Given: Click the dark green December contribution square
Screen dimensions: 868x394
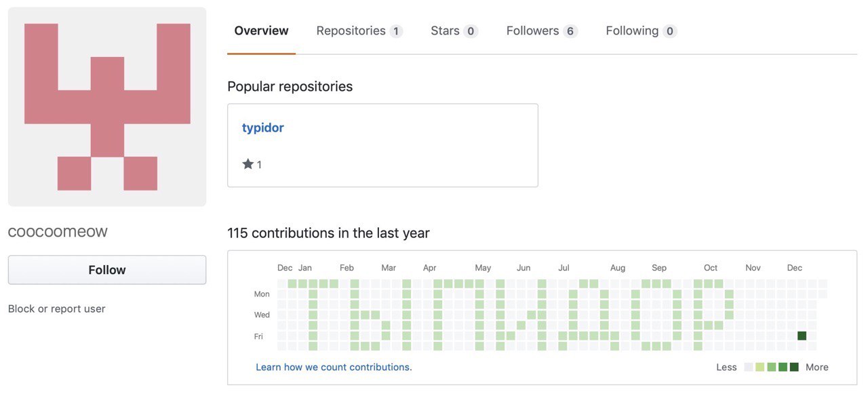Looking at the screenshot, I should coord(802,336).
